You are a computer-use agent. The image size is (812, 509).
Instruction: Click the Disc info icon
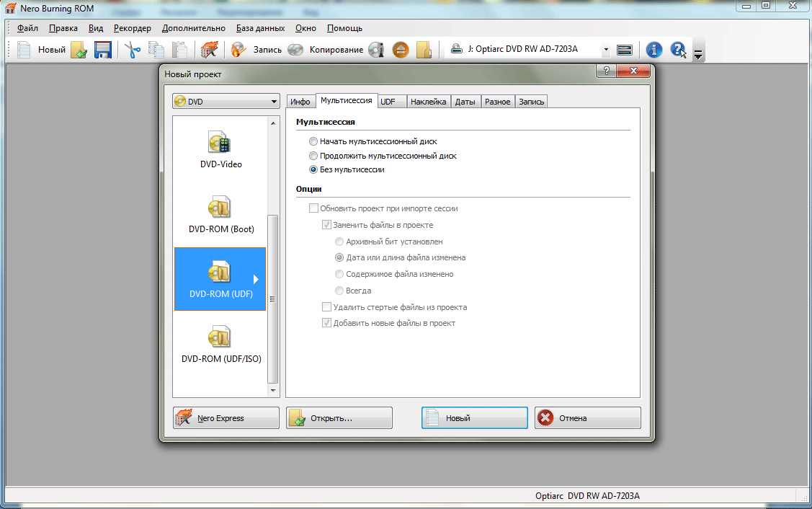377,50
